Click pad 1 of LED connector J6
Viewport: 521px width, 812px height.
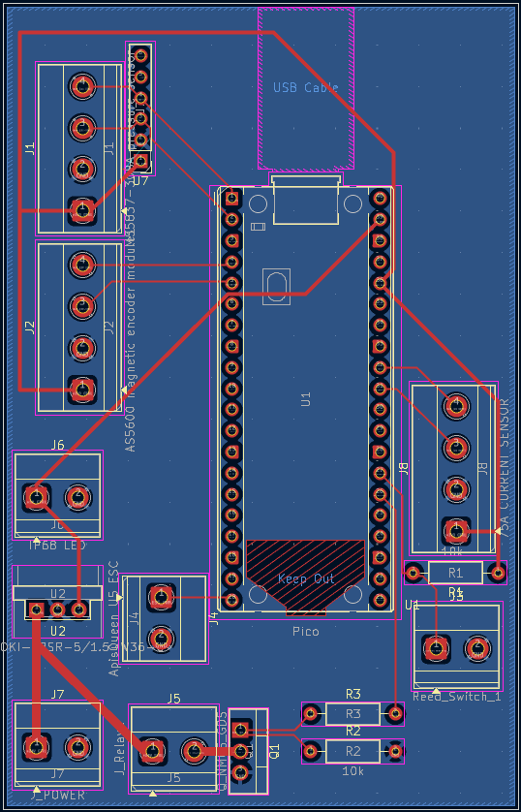36,497
